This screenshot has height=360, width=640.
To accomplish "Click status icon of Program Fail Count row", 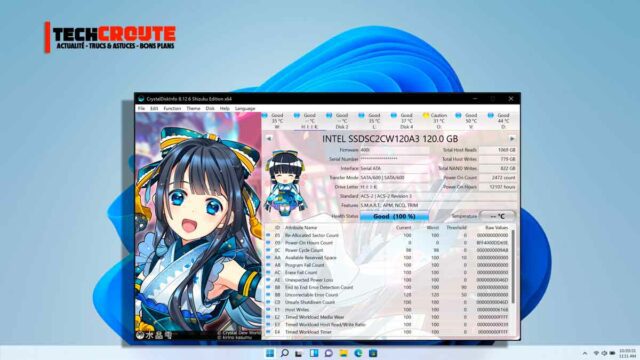I will [x=268, y=265].
